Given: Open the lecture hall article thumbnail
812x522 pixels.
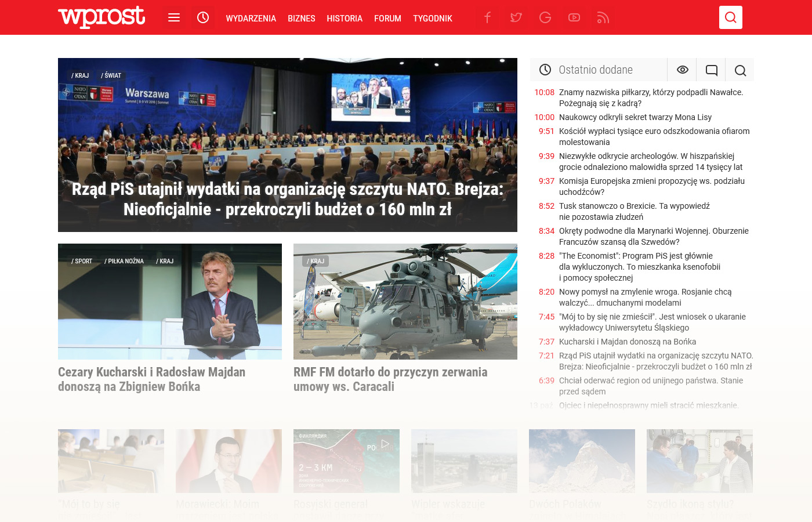Looking at the screenshot, I should click(x=111, y=461).
